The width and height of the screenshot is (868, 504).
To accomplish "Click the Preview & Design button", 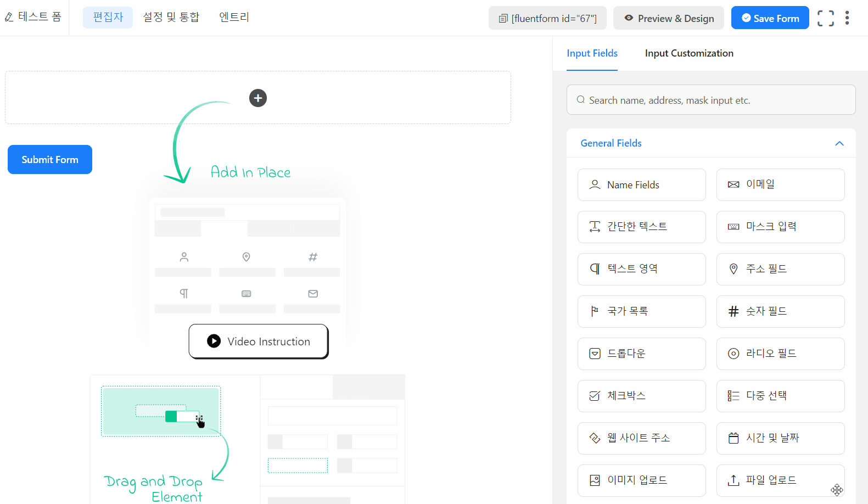I will pos(669,18).
